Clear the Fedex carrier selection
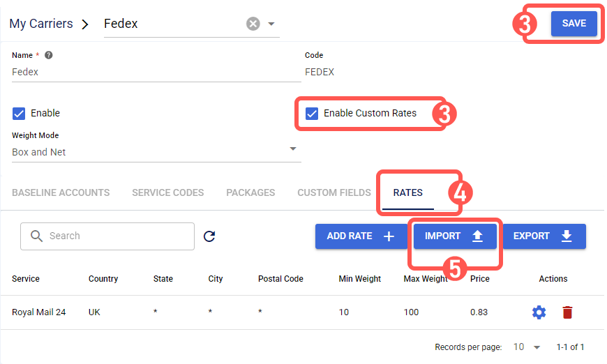The height and width of the screenshot is (364, 607). [253, 24]
